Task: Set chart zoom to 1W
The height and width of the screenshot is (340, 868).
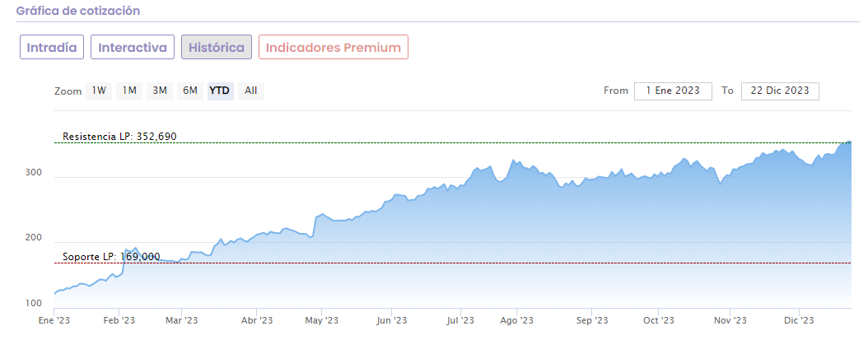Action: [x=99, y=91]
